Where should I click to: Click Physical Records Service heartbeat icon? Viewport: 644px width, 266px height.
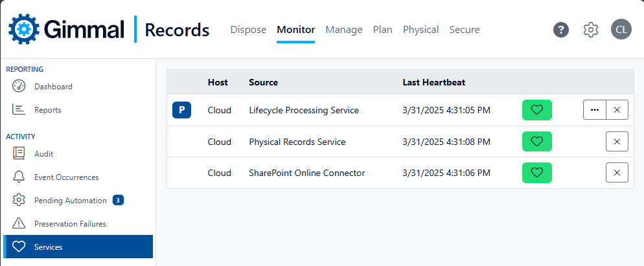536,142
